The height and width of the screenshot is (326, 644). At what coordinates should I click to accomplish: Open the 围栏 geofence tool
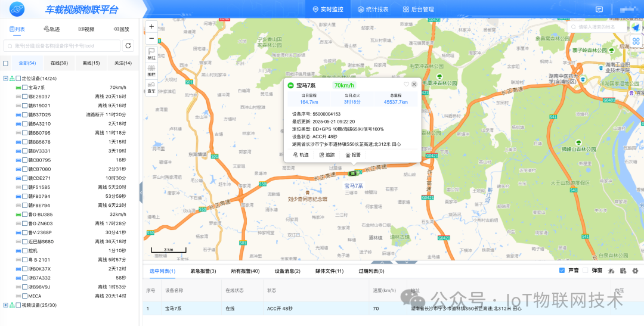click(x=151, y=70)
